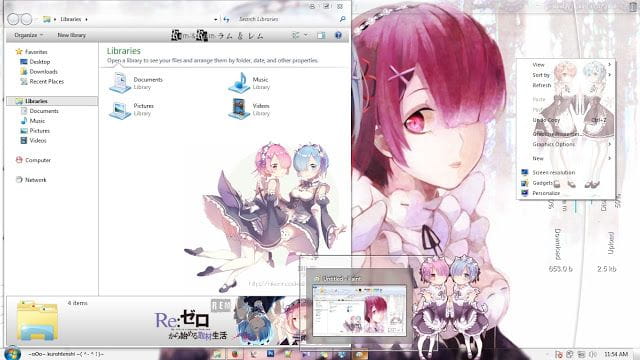640x360 pixels.
Task: Click the Personalize icon in the context menu
Action: [x=525, y=193]
